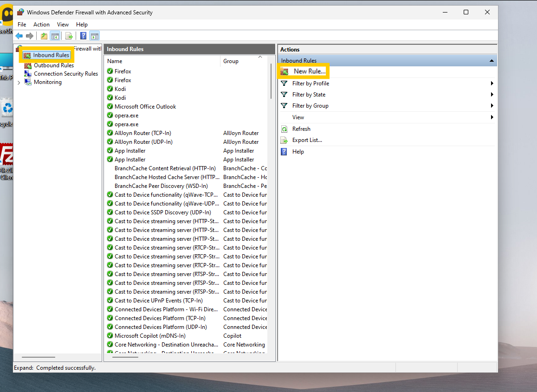Select Connection Security Rules in the tree
The height and width of the screenshot is (392, 537).
coord(66,74)
